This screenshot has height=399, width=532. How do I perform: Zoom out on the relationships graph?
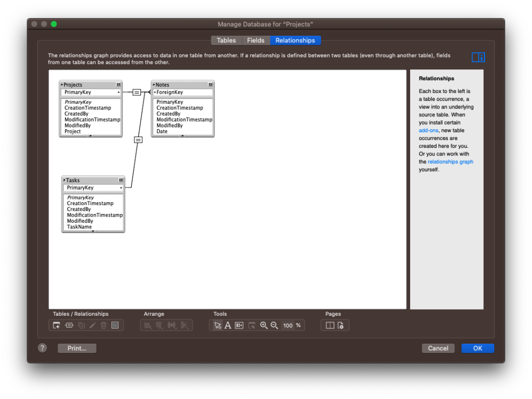275,325
